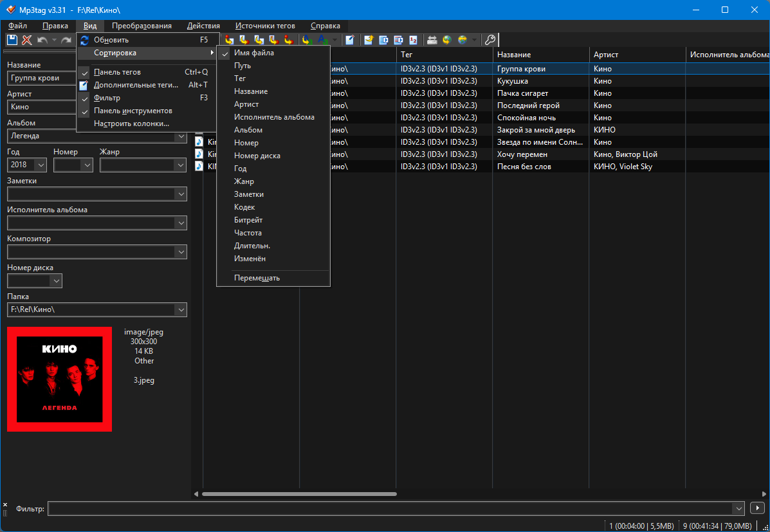Open the filter history dropdown arrow
Screen dimensions: 770x532
pos(738,508)
